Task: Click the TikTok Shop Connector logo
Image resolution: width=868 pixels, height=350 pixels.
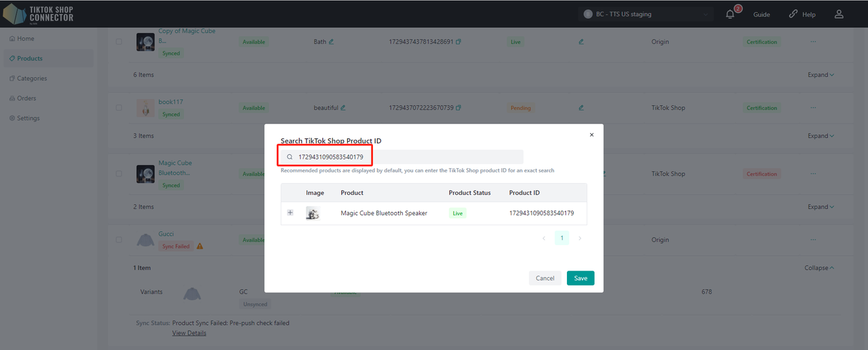Action: [x=39, y=14]
